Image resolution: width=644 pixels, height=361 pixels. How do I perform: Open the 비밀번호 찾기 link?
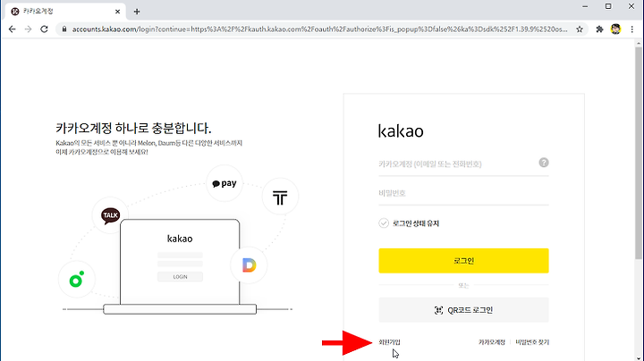pos(532,342)
